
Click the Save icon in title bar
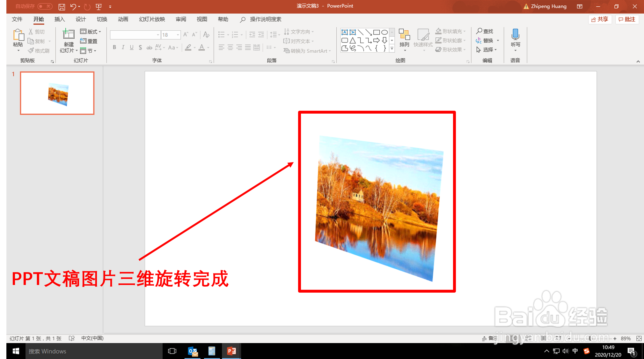tap(62, 7)
